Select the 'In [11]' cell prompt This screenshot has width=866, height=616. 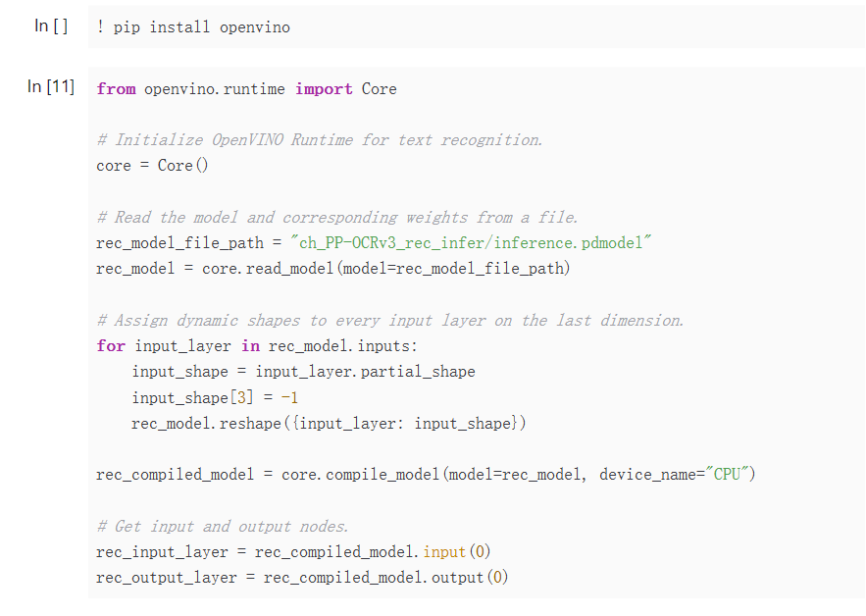pyautogui.click(x=51, y=86)
